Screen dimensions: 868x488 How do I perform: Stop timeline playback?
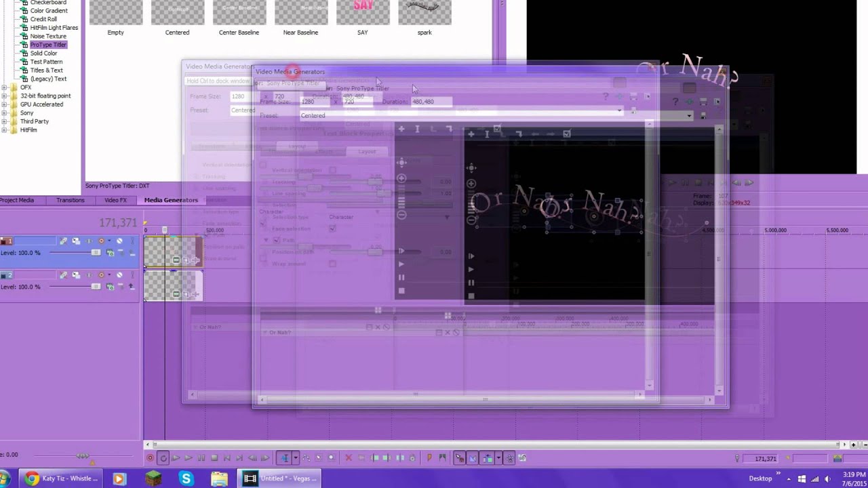[214, 458]
